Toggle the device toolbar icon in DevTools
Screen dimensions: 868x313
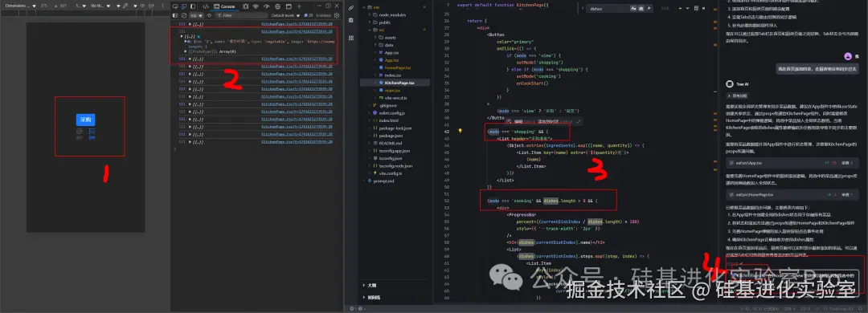(x=184, y=6)
